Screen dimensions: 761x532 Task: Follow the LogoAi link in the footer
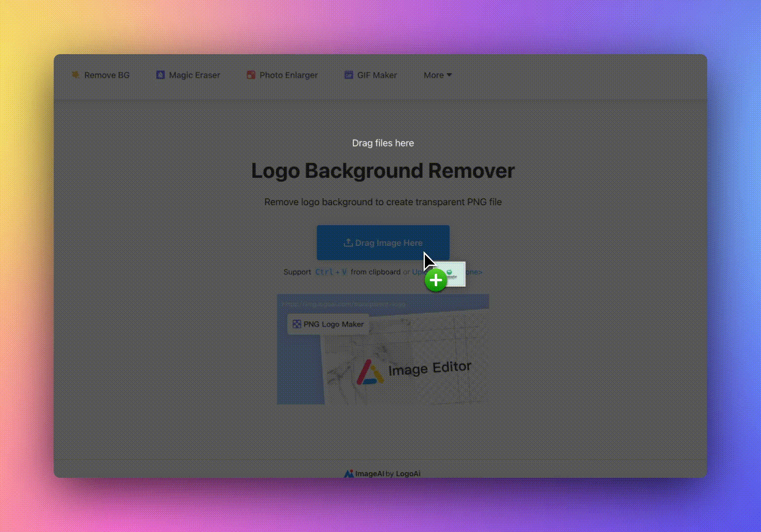click(408, 473)
